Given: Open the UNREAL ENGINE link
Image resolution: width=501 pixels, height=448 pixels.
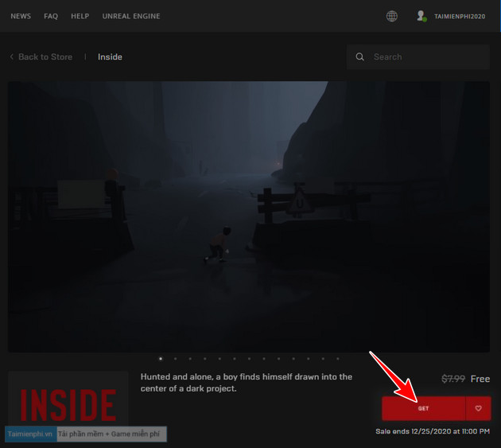Looking at the screenshot, I should 131,16.
